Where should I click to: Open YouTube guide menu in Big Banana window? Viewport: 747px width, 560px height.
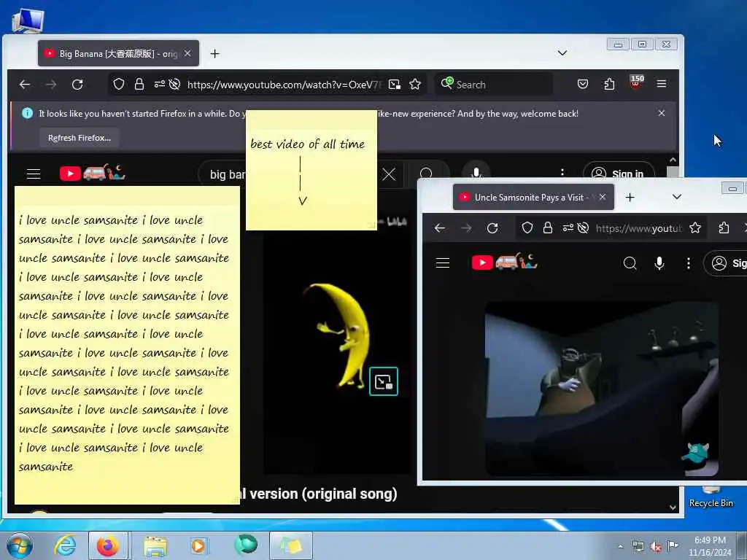[34, 174]
